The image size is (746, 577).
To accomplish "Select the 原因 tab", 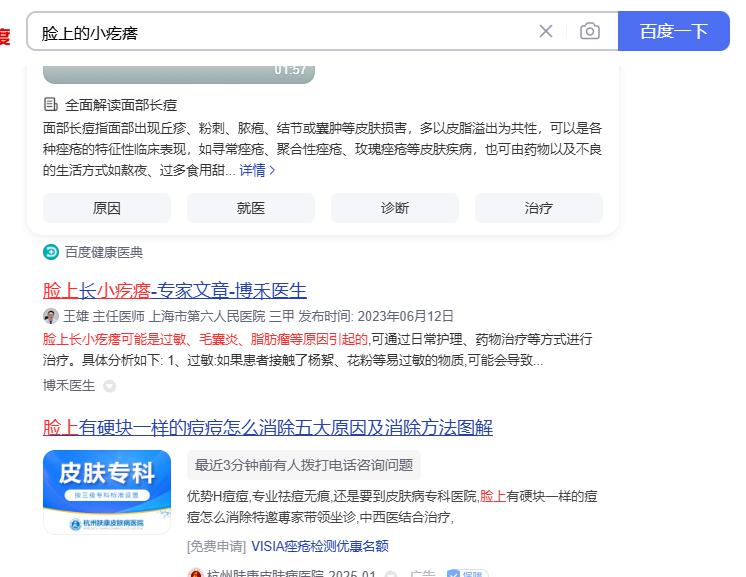I will click(x=107, y=208).
